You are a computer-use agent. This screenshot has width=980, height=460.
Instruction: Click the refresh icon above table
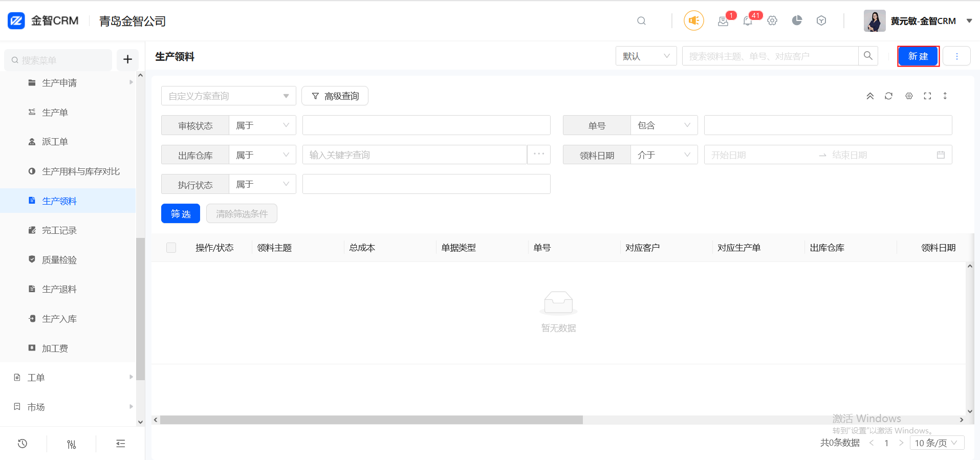click(888, 96)
